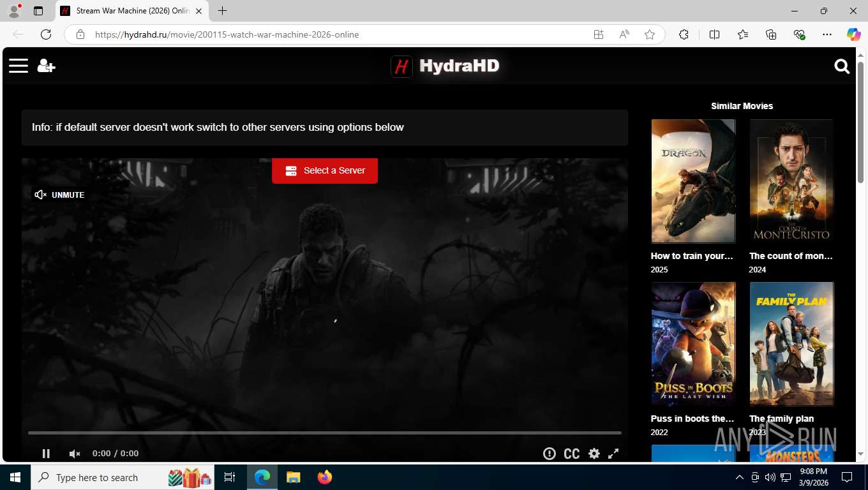Open notification center icon
The width and height of the screenshot is (868, 490).
[x=847, y=477]
